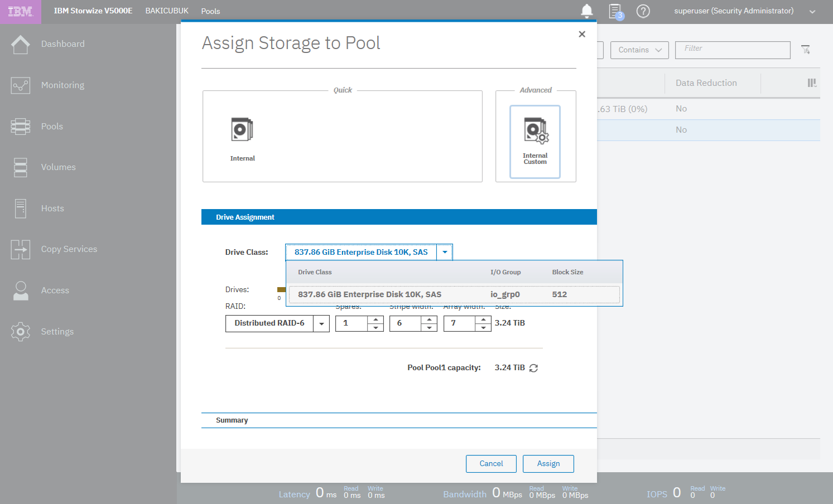The width and height of the screenshot is (833, 504).
Task: Decrease the Array width value
Action: coord(483,328)
